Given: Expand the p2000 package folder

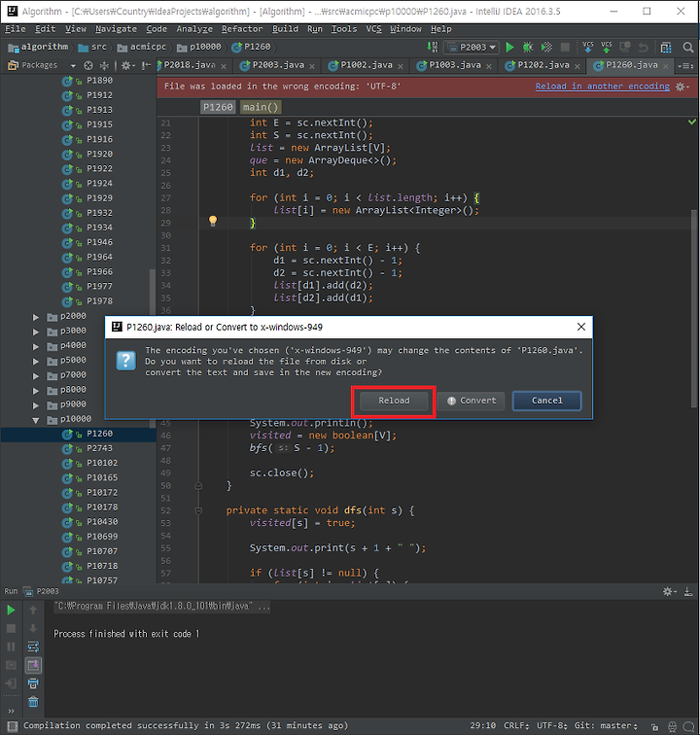Looking at the screenshot, I should (36, 317).
